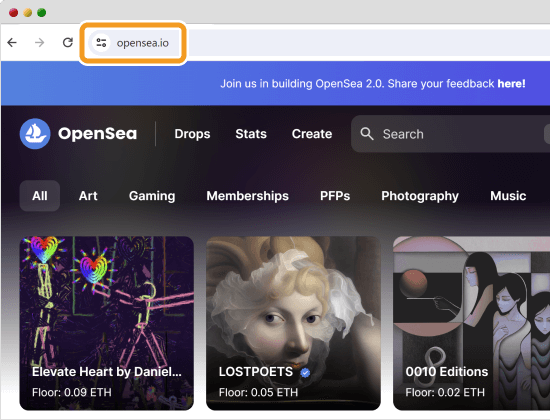
Task: Click 'Floor: 0.02 ETH' text
Action: click(445, 392)
